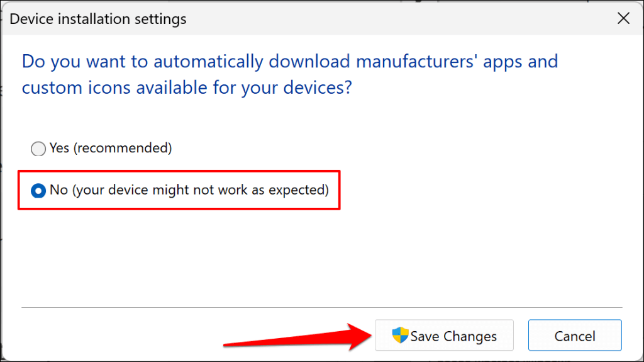Click the UAC shield icon on Save Changes
Screen dimensions: 644x362
[x=399, y=336]
